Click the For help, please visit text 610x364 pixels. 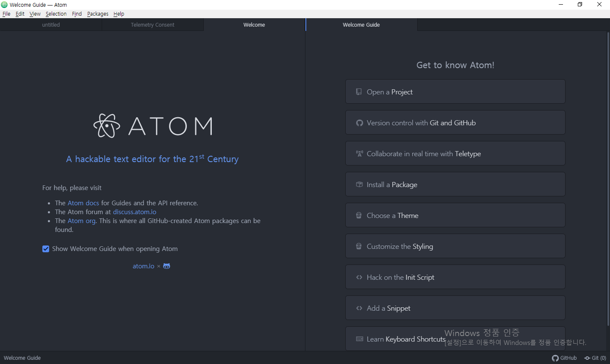click(x=72, y=188)
